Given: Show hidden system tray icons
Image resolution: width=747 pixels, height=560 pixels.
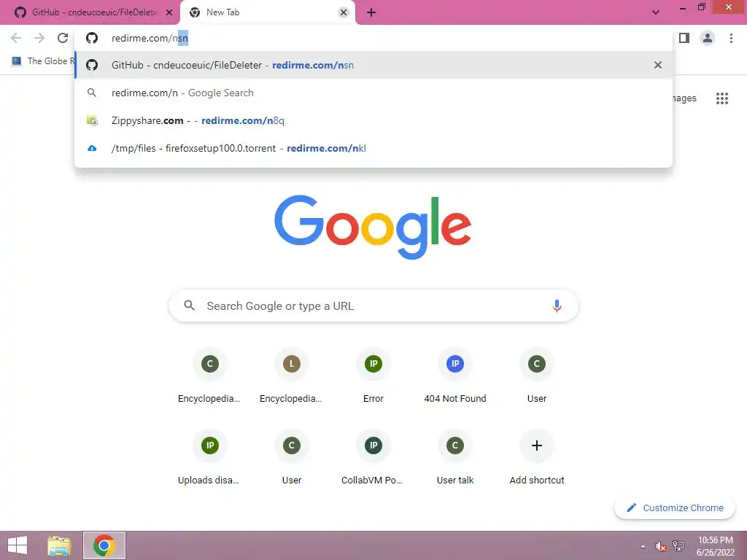Looking at the screenshot, I should coord(643,545).
